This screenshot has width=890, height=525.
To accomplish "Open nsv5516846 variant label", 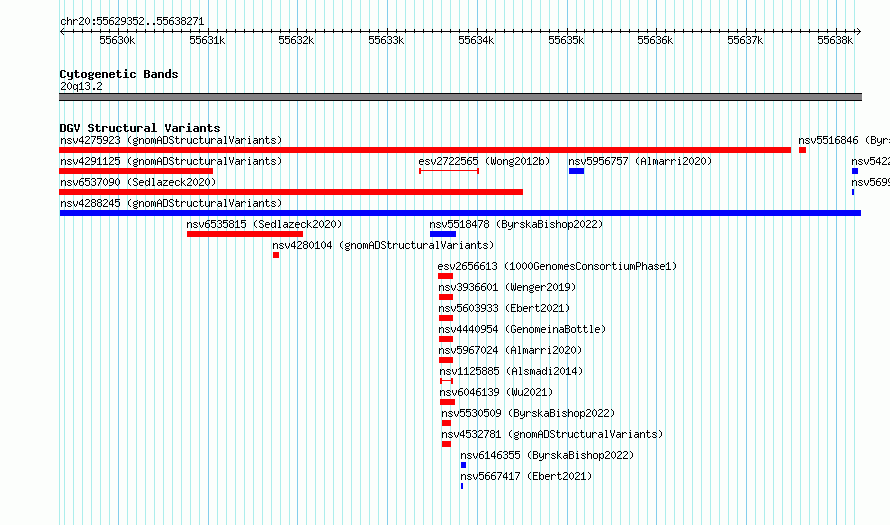I will click(843, 140).
